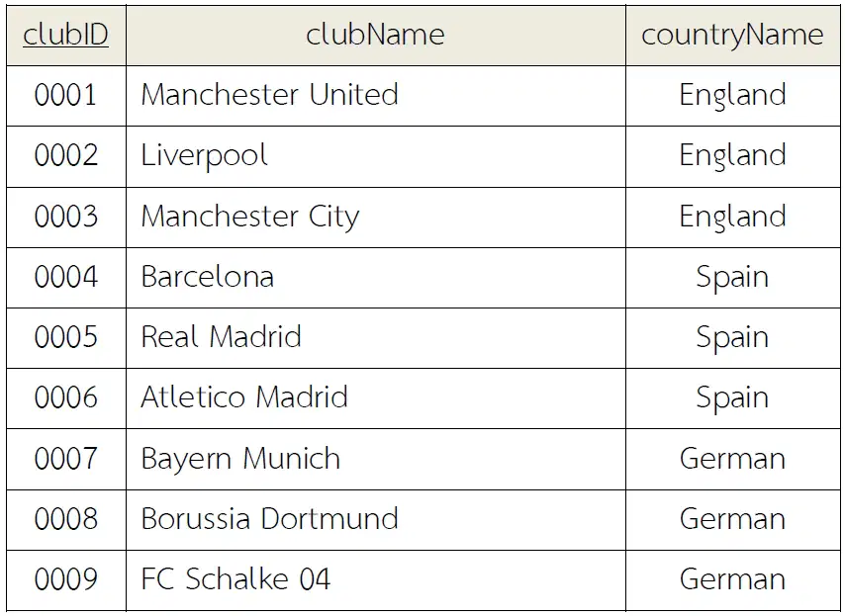Click club ID 0009 cell

point(65,580)
